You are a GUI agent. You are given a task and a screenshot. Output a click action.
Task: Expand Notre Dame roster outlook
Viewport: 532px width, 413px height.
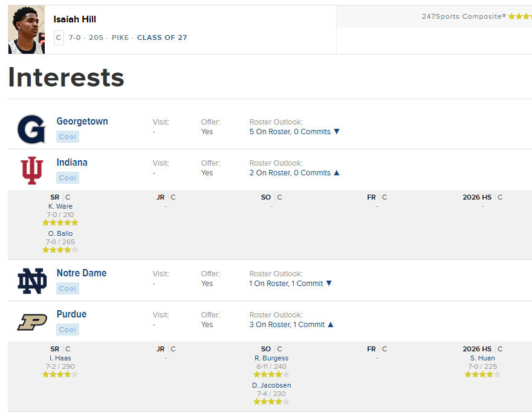329,284
